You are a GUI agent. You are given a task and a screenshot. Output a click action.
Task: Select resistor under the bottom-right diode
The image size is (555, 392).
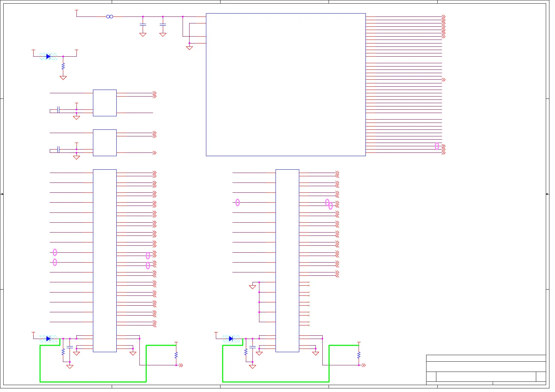[x=246, y=352]
